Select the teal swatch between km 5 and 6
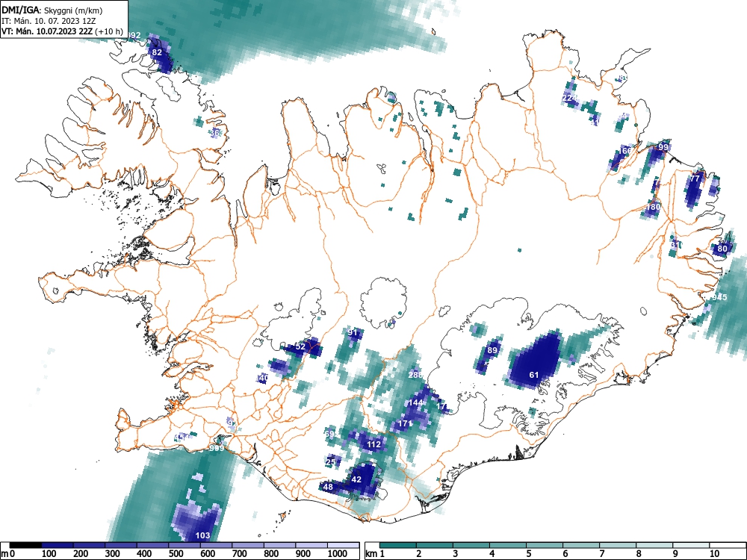The width and height of the screenshot is (747, 560). 545,545
